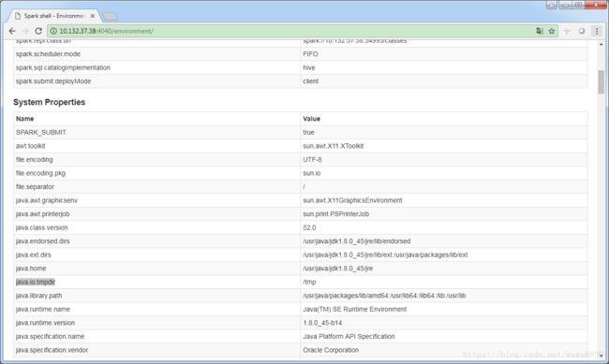The width and height of the screenshot is (609, 364).
Task: Click the sun.awt.X11.XToolkit value
Action: coord(334,146)
